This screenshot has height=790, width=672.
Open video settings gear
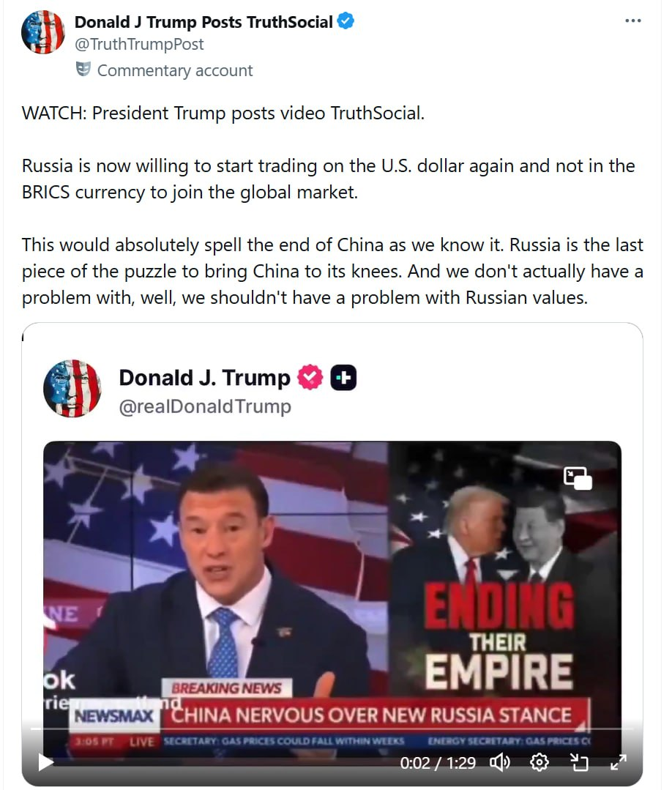click(x=539, y=762)
